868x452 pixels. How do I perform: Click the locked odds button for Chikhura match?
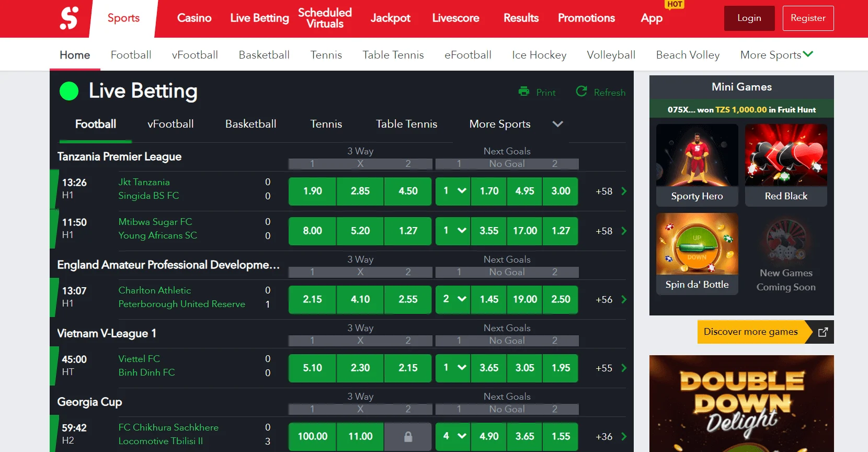(x=408, y=436)
